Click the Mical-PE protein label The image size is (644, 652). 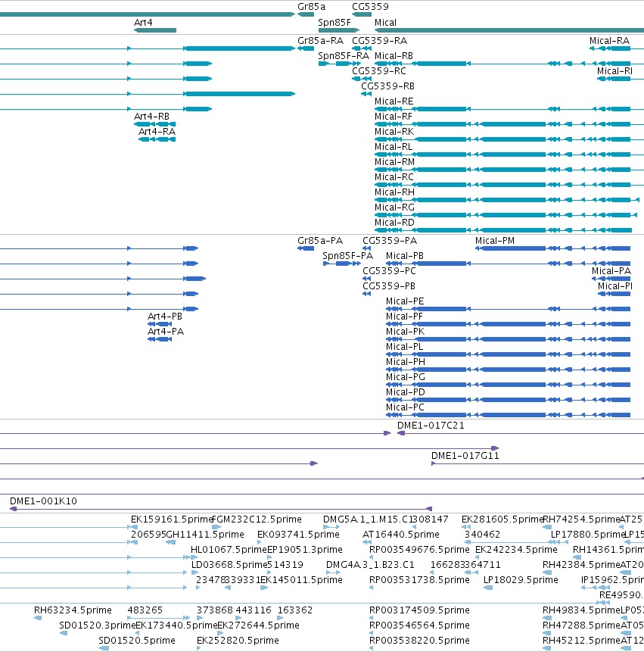[405, 301]
